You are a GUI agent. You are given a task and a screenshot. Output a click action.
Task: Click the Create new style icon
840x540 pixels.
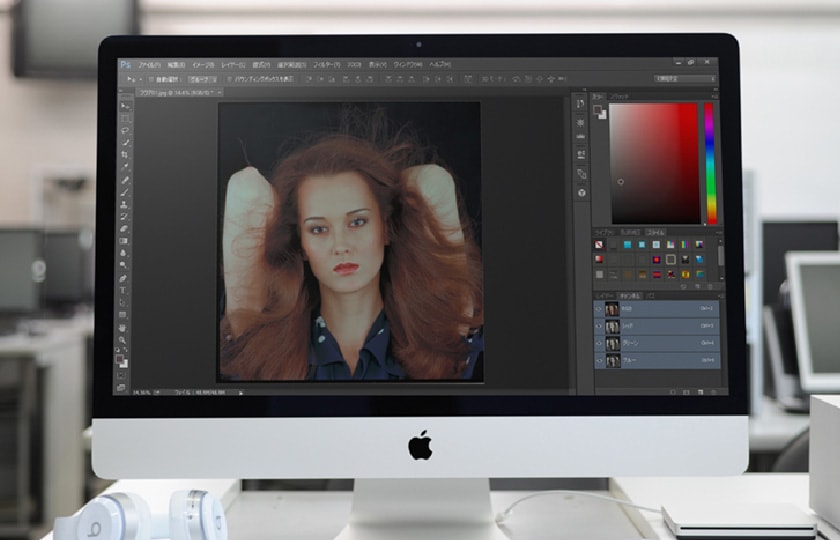[x=697, y=287]
